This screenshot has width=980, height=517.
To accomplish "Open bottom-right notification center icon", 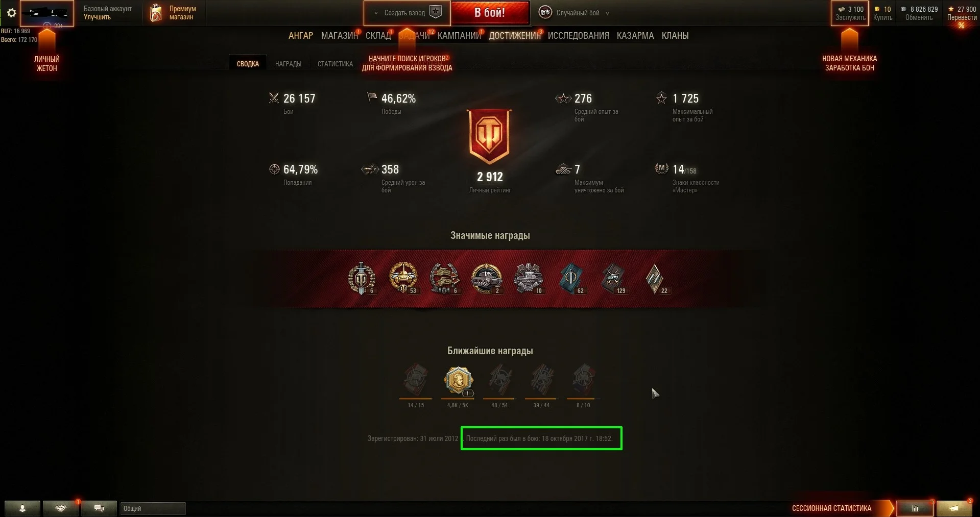I will click(954, 508).
